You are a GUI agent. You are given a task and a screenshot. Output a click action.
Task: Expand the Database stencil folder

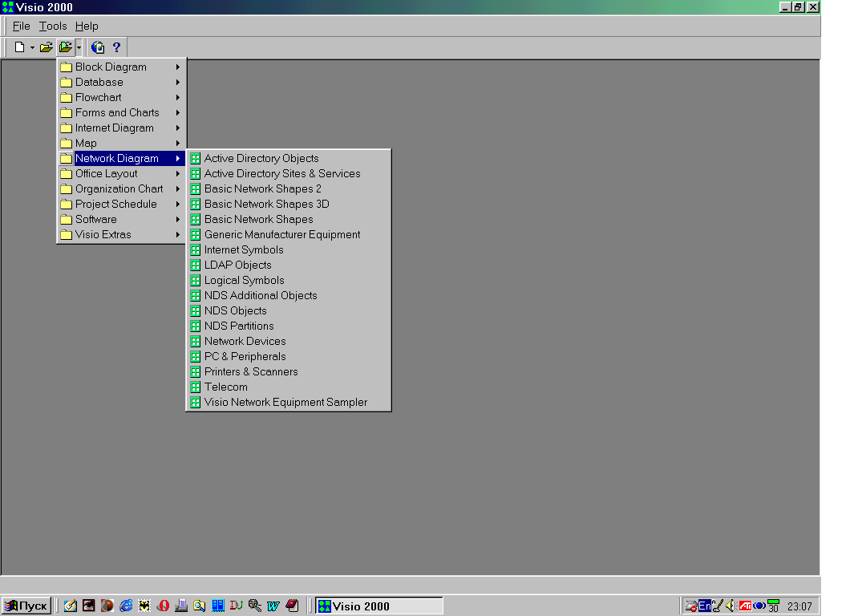point(121,82)
